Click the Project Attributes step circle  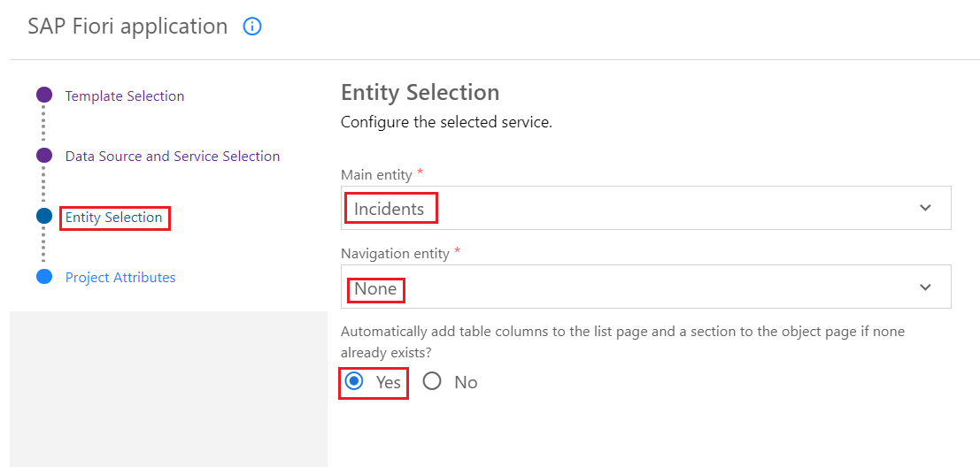(x=44, y=277)
